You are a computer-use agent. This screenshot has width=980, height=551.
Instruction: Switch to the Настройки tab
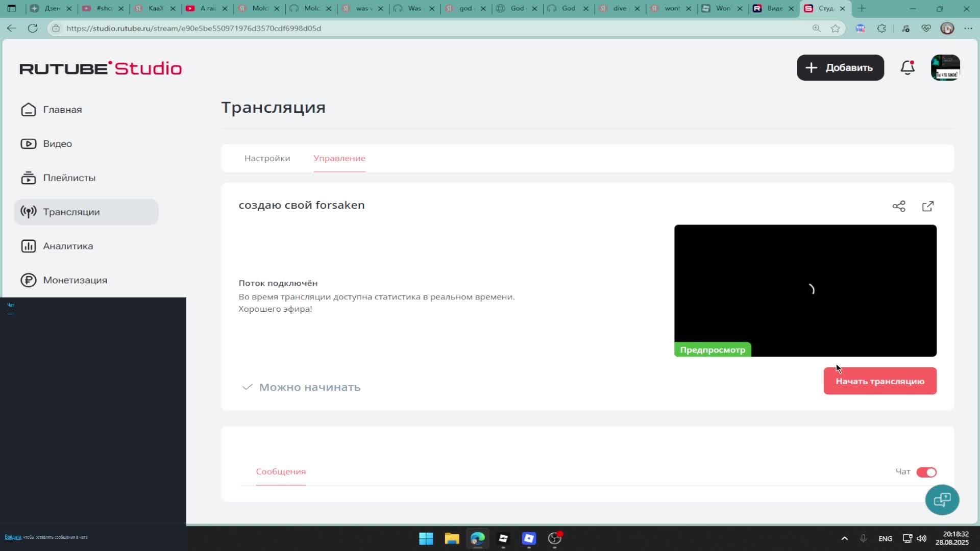click(x=267, y=159)
